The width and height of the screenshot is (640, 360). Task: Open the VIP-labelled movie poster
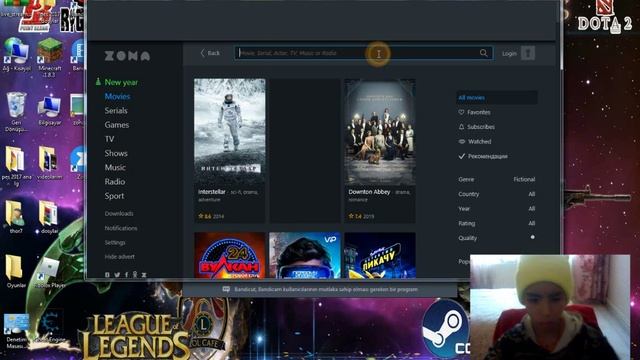[x=304, y=256]
